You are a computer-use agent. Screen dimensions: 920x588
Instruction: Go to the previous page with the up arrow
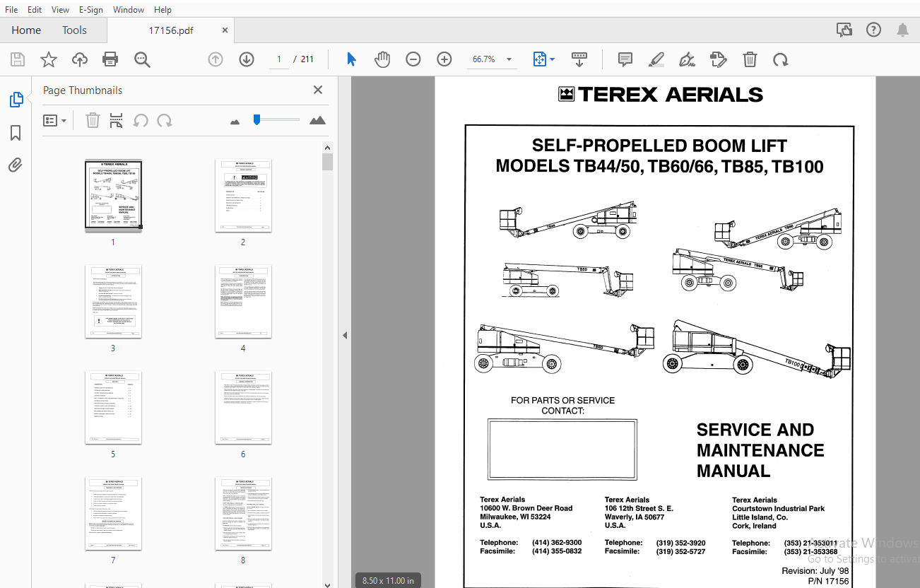click(216, 59)
